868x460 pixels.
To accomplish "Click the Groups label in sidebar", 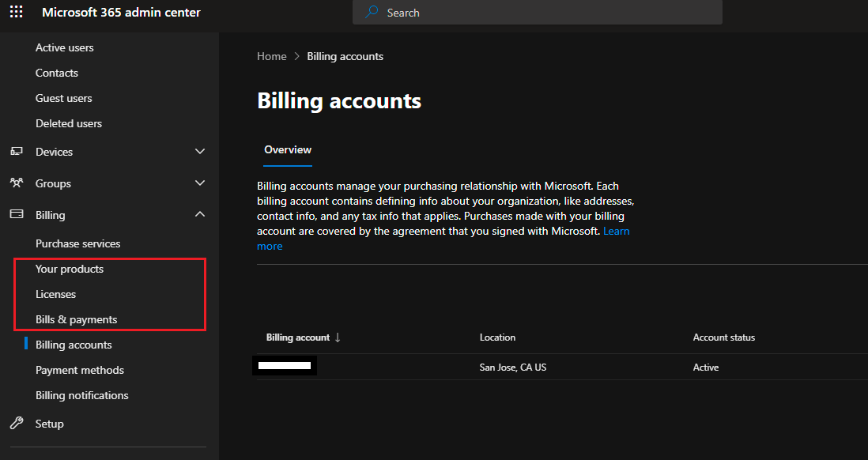I will pyautogui.click(x=53, y=183).
